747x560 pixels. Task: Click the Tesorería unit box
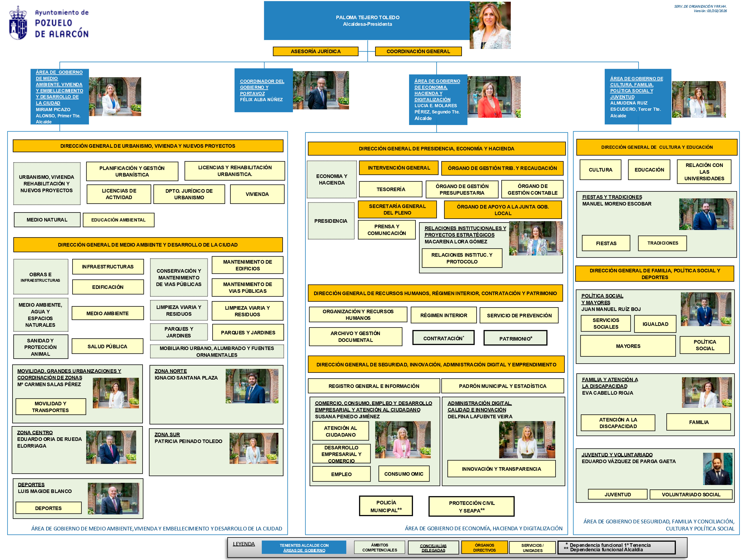click(x=391, y=189)
